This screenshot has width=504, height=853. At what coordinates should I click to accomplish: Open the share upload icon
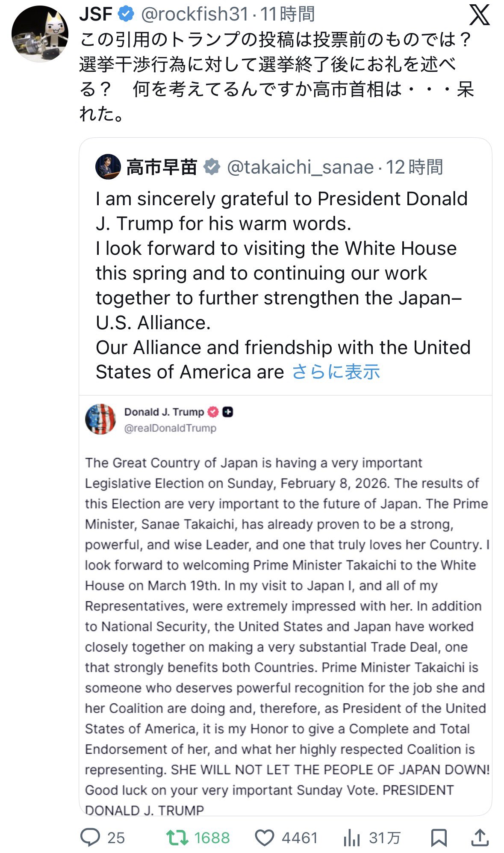(480, 837)
